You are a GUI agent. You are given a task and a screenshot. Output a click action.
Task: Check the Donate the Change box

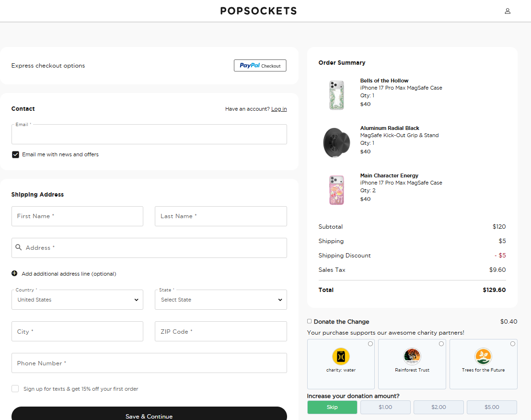click(309, 321)
